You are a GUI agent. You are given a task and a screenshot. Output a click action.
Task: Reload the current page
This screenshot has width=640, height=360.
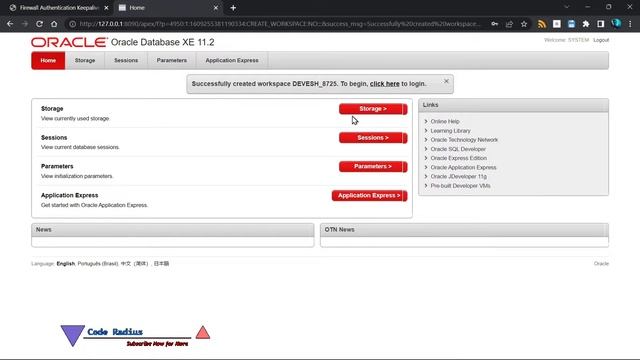pos(39,24)
